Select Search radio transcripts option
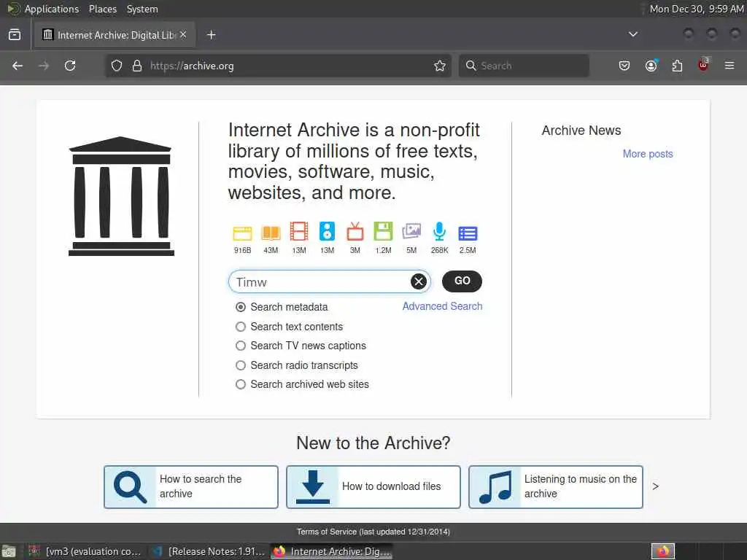The width and height of the screenshot is (747, 560). [241, 365]
